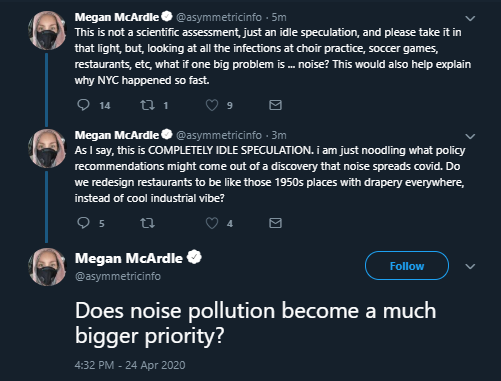Like the first tweet with 9 likes

212,105
